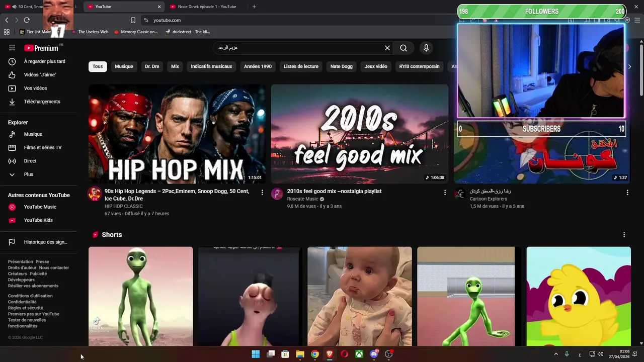Image resolution: width=644 pixels, height=362 pixels.
Task: Open site settings icon beside youtube.com
Action: (x=146, y=20)
